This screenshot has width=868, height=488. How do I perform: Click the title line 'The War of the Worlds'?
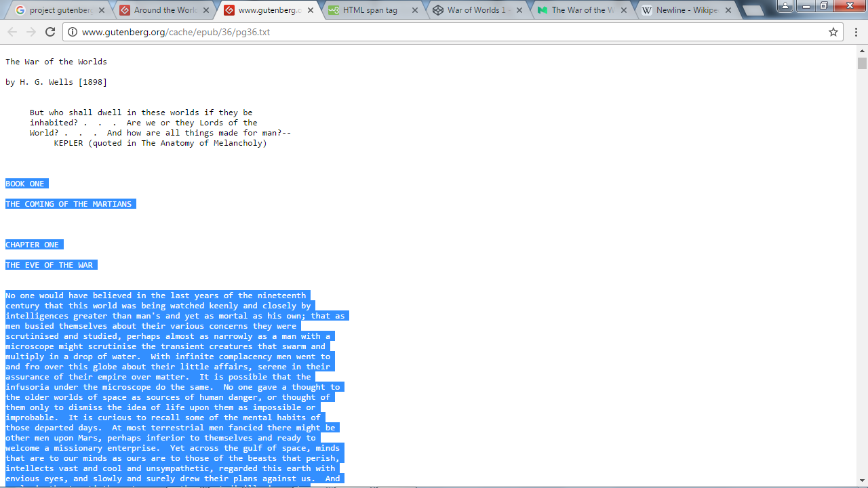56,62
